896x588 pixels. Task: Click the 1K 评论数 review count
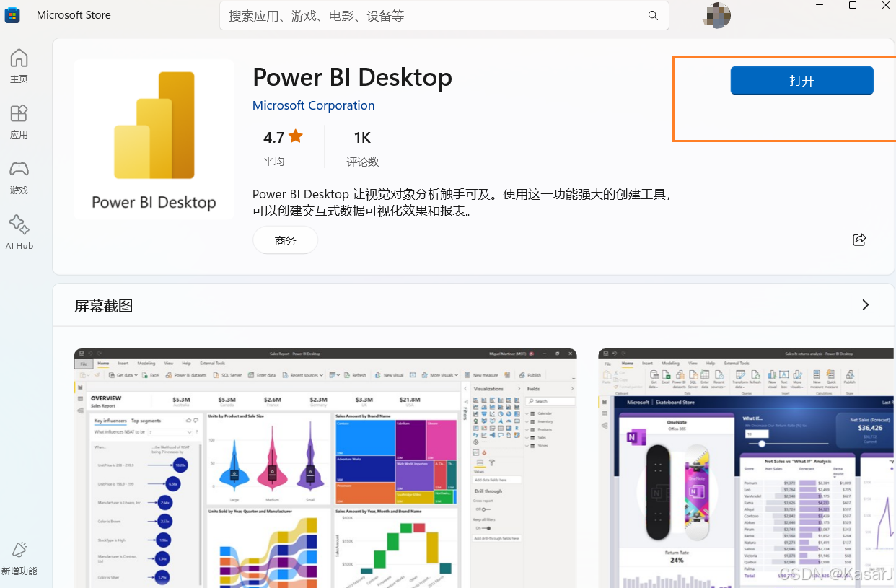point(362,147)
